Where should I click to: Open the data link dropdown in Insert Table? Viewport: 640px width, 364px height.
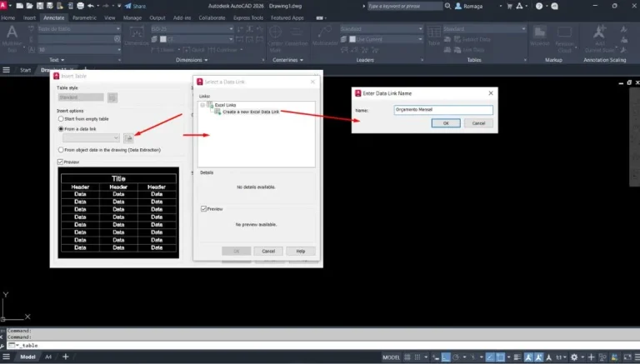coord(91,138)
